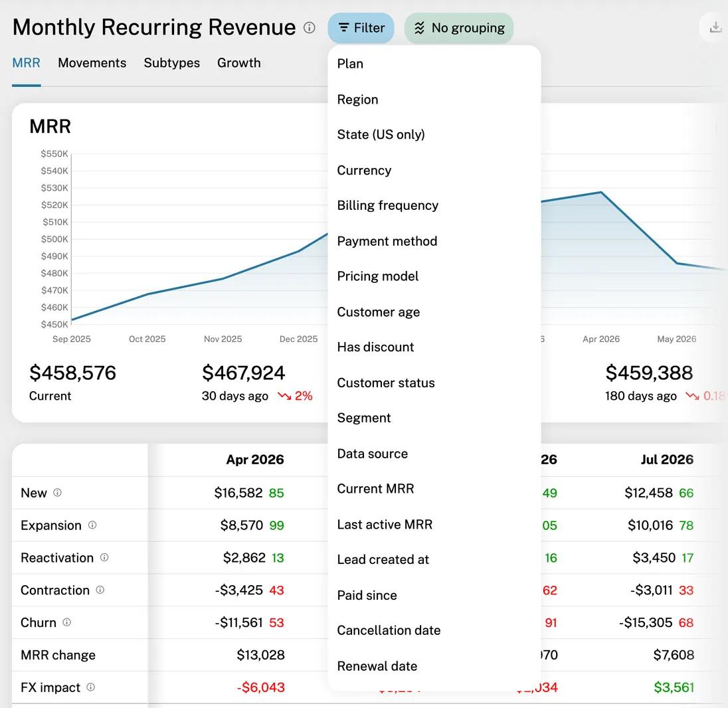Click MRR change $13,028 in Apr 2026
Screen dimensions: 728x708
[260, 655]
